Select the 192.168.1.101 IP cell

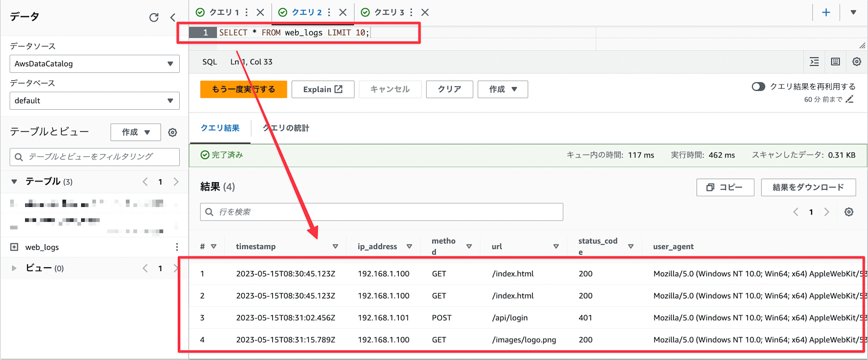point(384,317)
